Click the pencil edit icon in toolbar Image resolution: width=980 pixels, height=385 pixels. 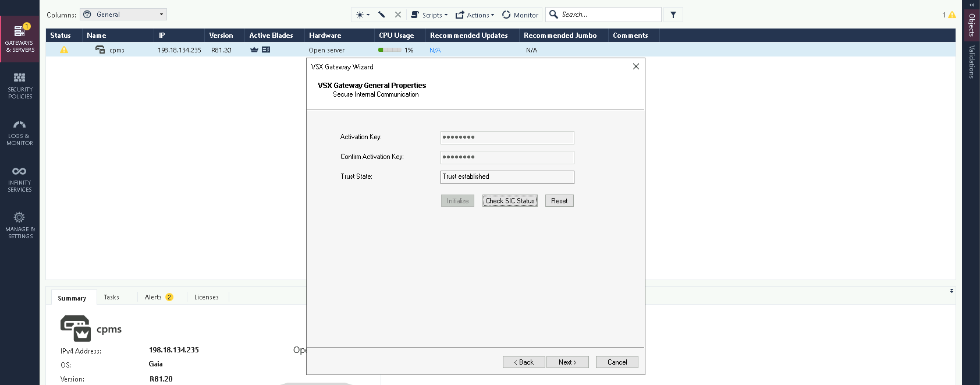(382, 15)
